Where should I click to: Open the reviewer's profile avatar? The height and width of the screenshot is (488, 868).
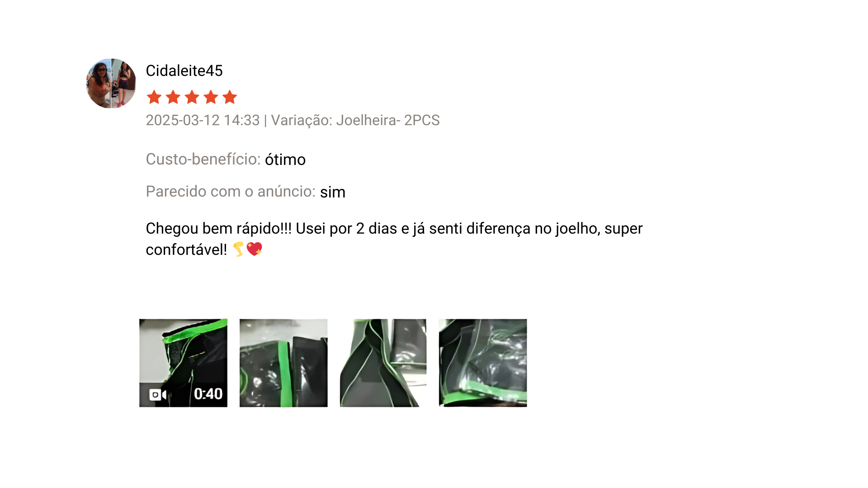click(111, 83)
